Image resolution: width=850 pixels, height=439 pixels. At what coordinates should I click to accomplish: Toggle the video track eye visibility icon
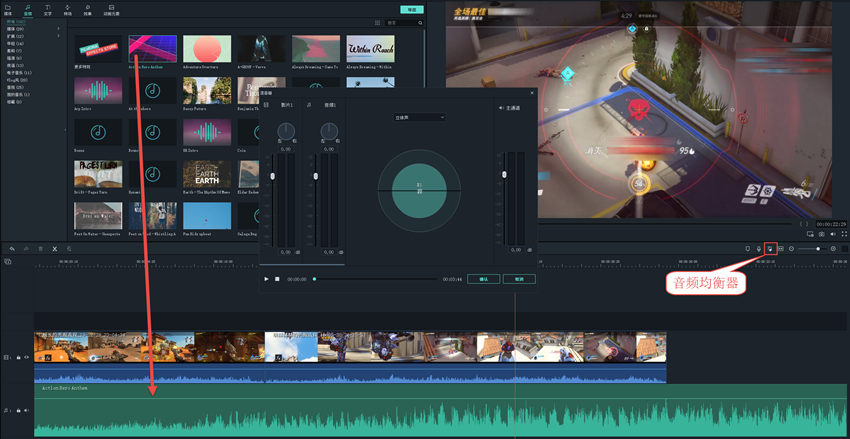pos(27,357)
